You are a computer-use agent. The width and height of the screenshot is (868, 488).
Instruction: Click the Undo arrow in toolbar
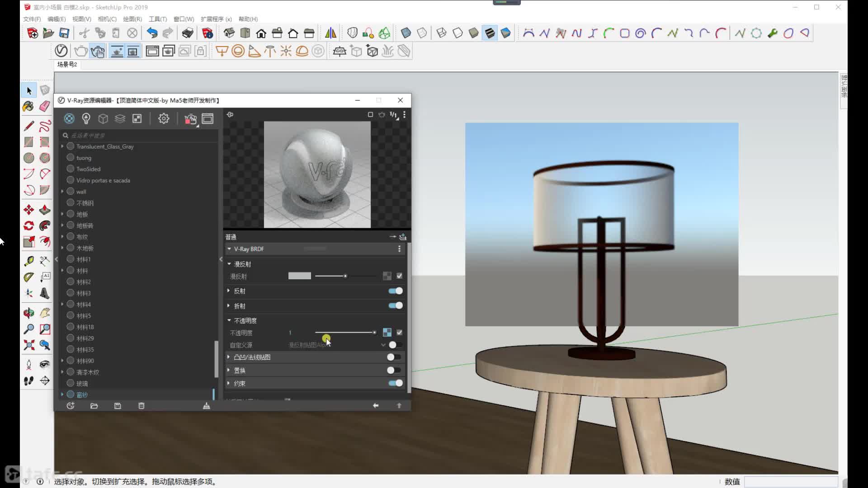click(152, 33)
